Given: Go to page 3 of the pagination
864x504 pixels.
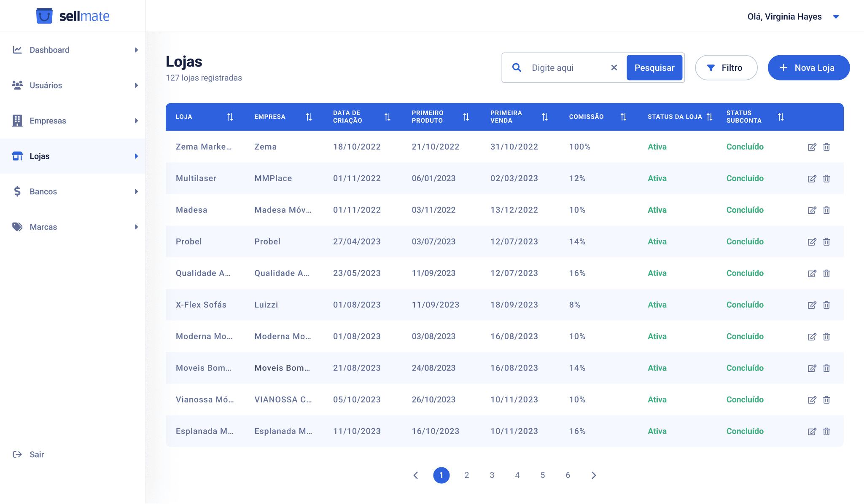Looking at the screenshot, I should (492, 475).
